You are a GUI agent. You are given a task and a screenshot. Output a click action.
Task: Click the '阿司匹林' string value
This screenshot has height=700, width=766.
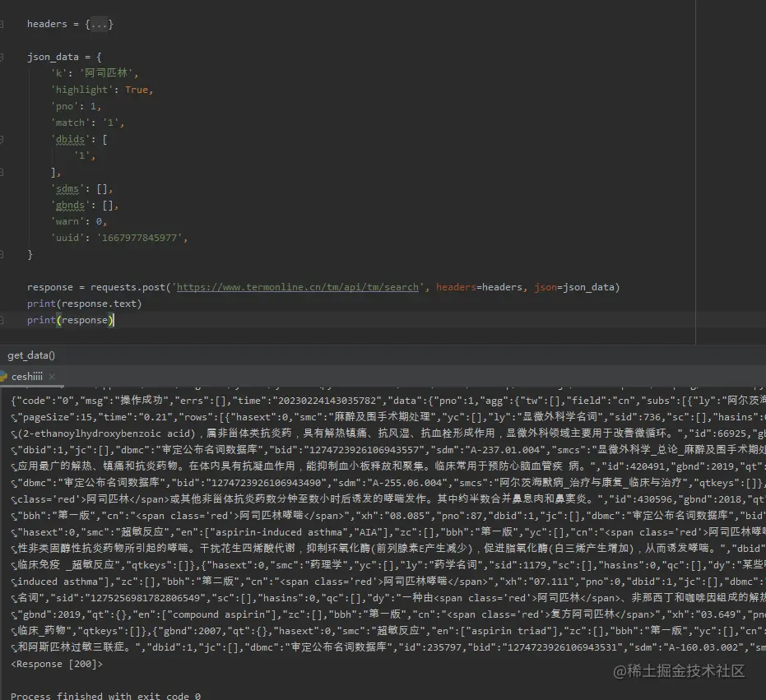click(106, 73)
